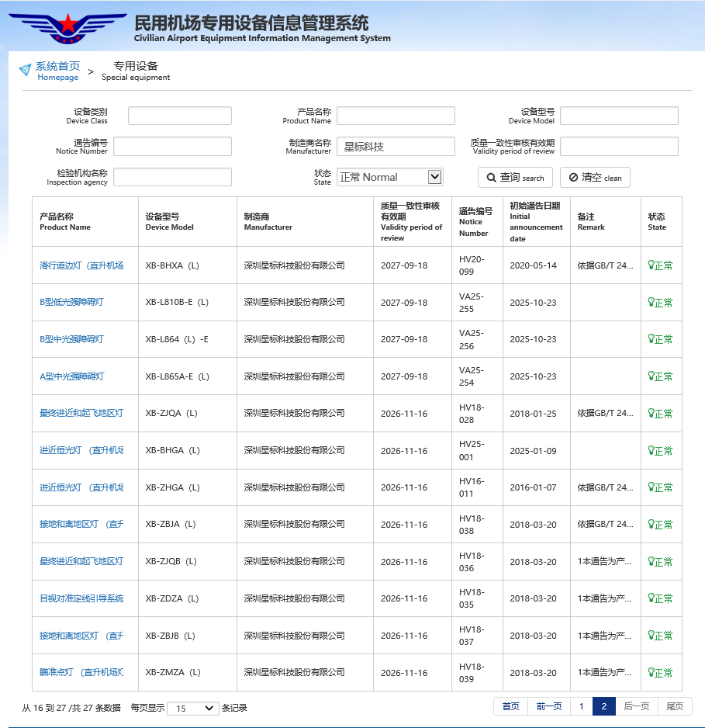Click green status icon for XB-ZHGA row
Image resolution: width=705 pixels, height=728 pixels.
tap(651, 487)
